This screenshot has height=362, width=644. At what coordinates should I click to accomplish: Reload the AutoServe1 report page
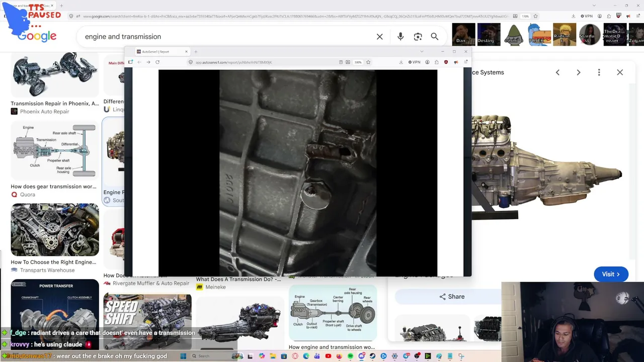tap(157, 62)
